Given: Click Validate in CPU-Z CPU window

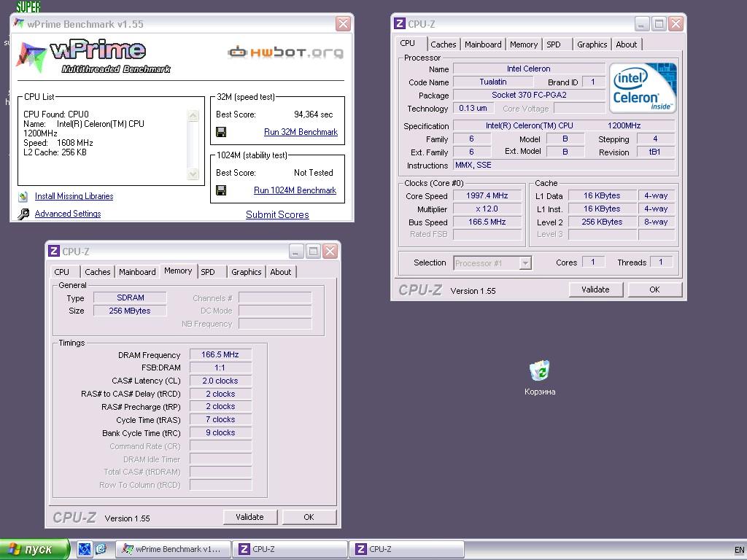Looking at the screenshot, I should pyautogui.click(x=595, y=289).
